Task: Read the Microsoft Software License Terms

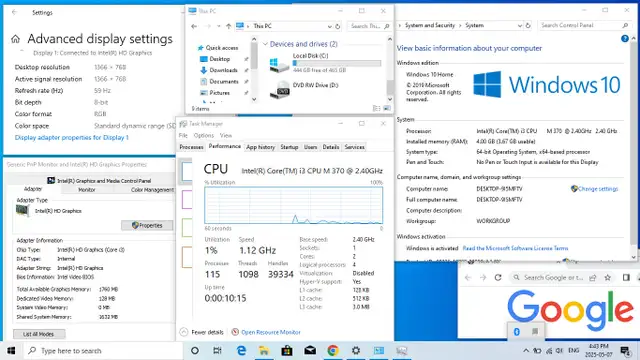Action: point(515,248)
